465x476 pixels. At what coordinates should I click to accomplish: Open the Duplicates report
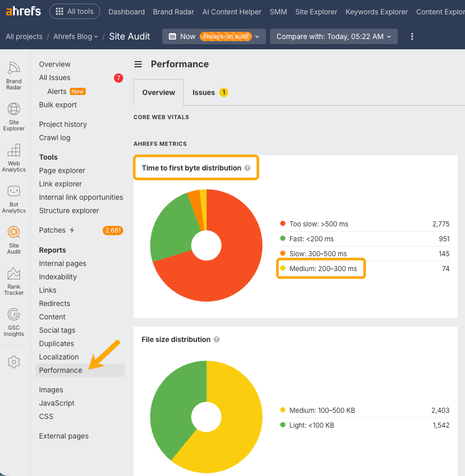coord(56,344)
